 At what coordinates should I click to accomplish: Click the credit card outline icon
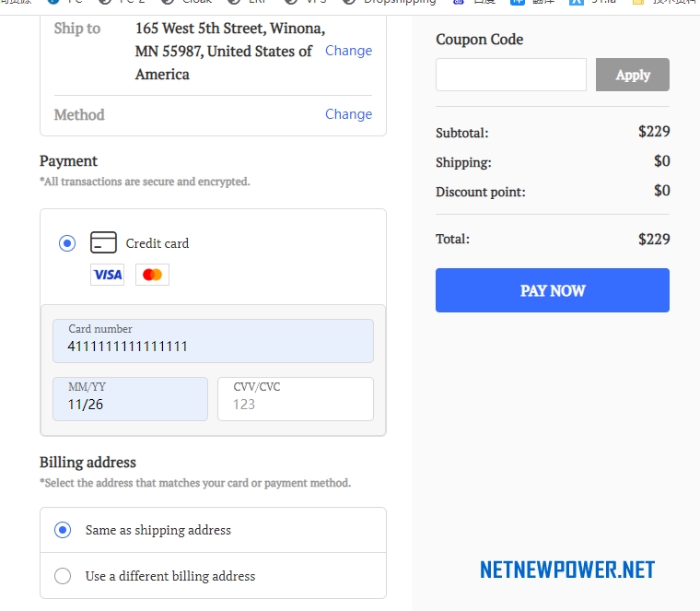(103, 242)
